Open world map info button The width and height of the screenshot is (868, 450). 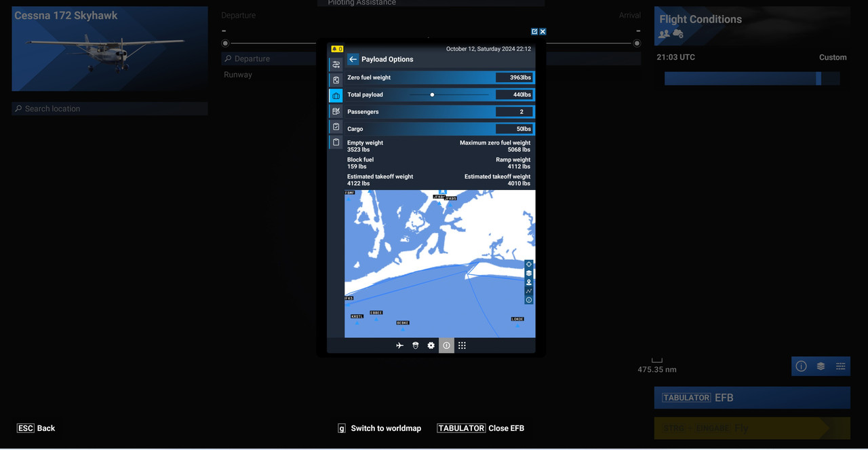pyautogui.click(x=801, y=366)
